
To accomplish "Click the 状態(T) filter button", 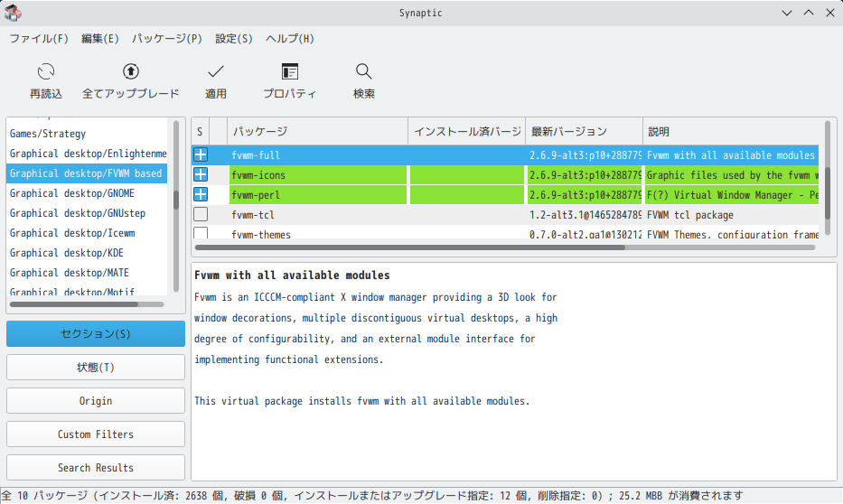I will (x=96, y=368).
